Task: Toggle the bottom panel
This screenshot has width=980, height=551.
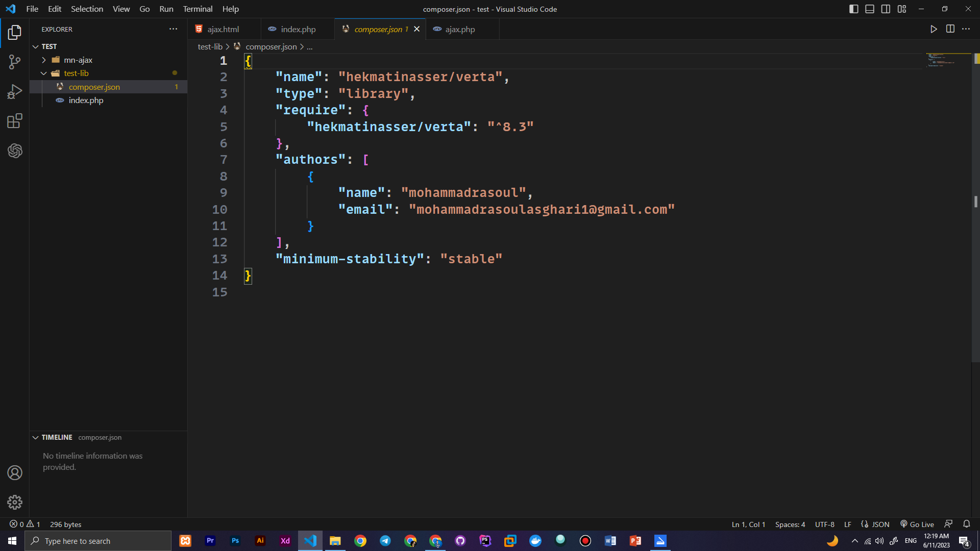Action: (x=870, y=9)
